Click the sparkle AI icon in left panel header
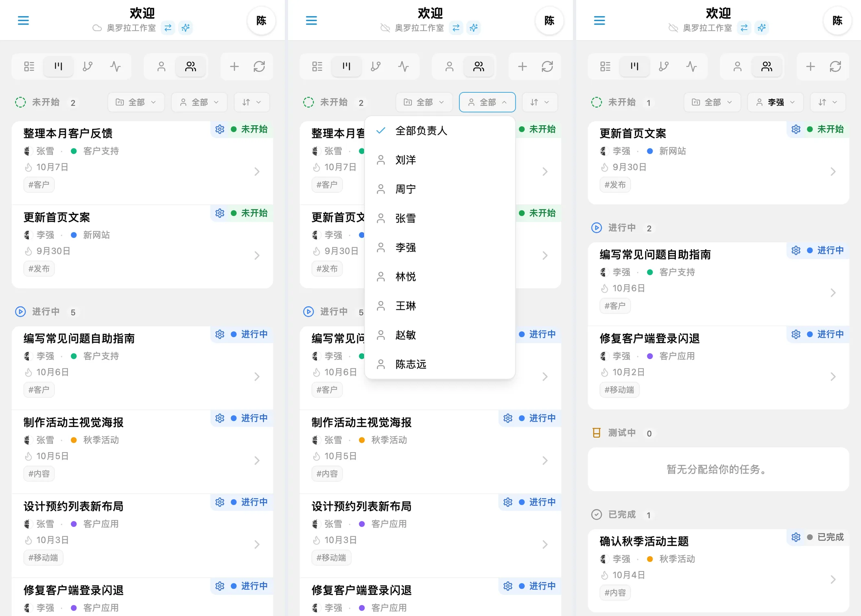 pyautogui.click(x=186, y=28)
